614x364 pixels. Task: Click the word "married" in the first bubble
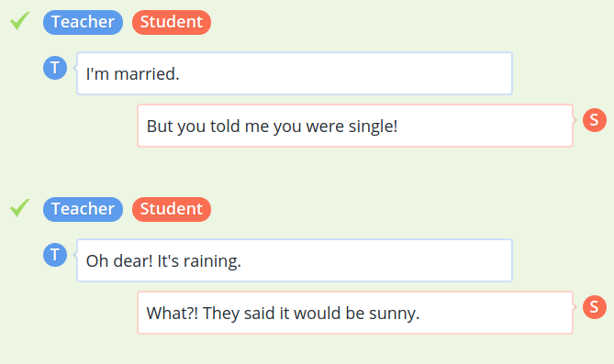[145, 74]
